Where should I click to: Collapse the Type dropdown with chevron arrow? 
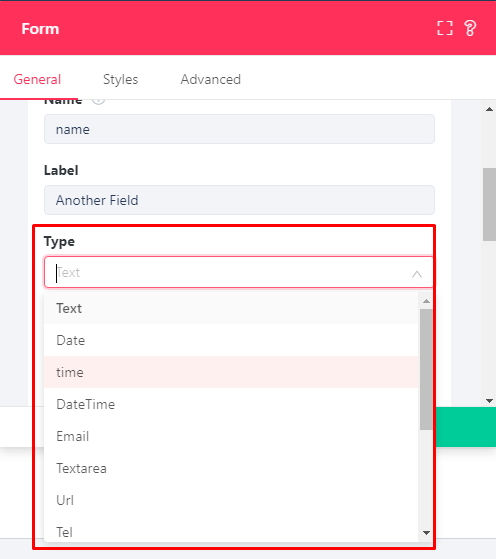[416, 273]
